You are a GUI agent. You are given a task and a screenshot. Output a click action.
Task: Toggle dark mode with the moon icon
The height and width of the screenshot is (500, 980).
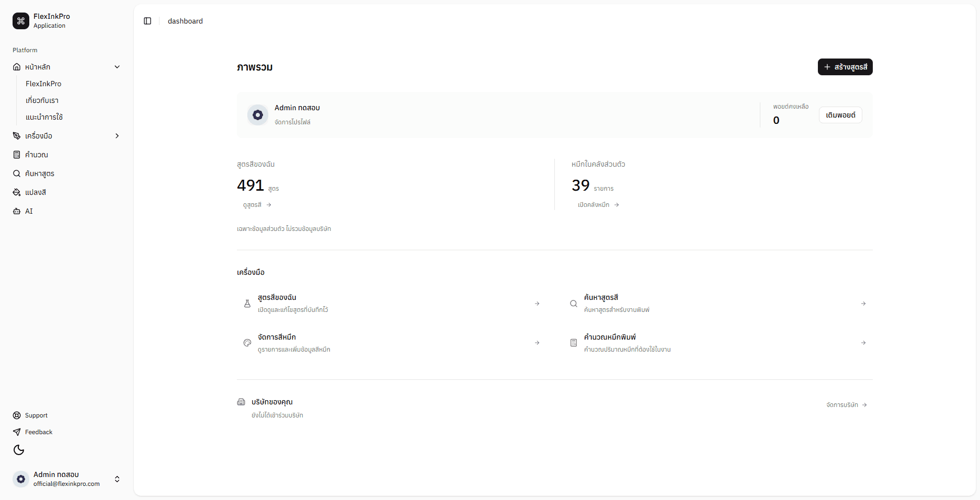[19, 450]
